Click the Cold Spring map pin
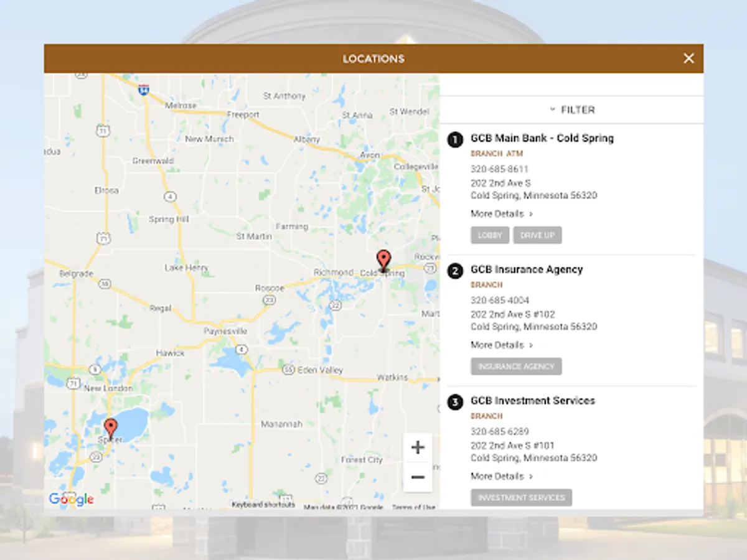Image resolution: width=747 pixels, height=560 pixels. [x=384, y=260]
